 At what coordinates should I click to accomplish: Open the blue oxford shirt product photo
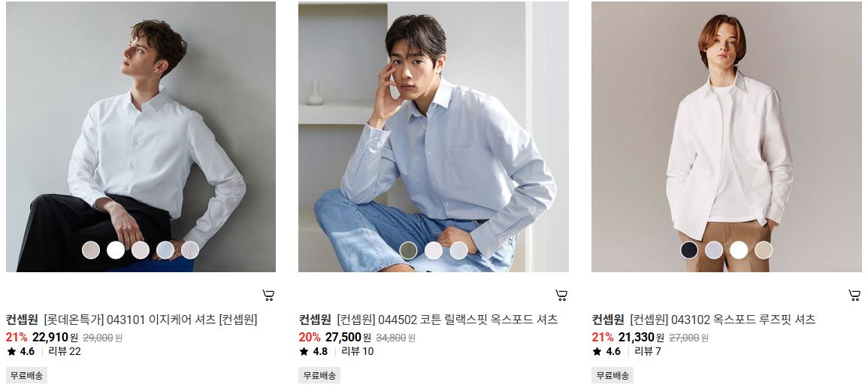pyautogui.click(x=434, y=137)
